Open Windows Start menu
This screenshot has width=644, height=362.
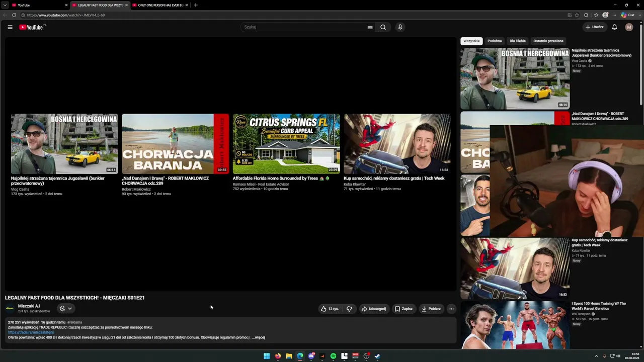267,356
